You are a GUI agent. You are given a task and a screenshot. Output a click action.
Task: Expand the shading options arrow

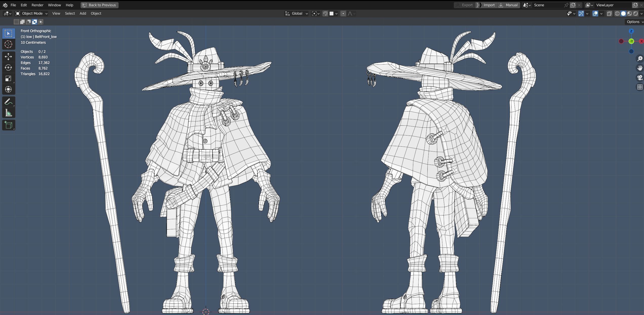(x=641, y=14)
